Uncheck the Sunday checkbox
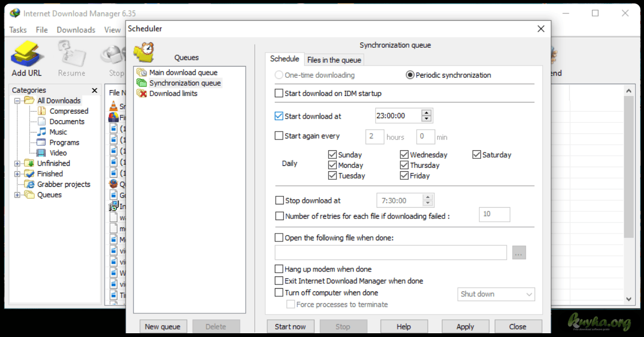Viewport: 644px width, 337px height. click(332, 155)
